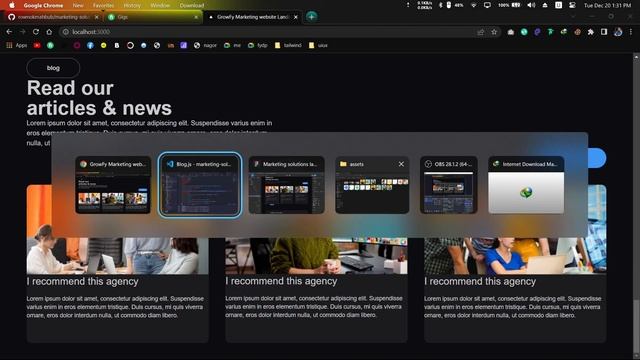Open the Download menu
Screen dimensions: 640x360
(191, 5)
